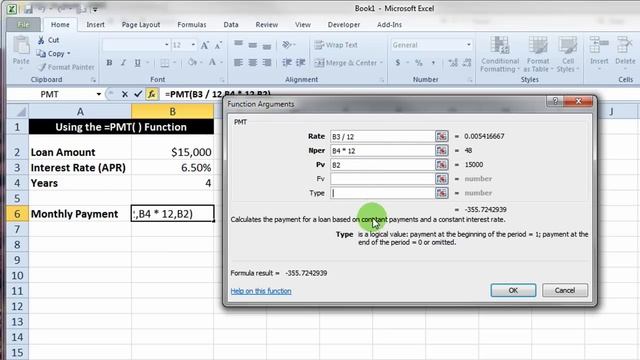Open Help on this function link

[261, 291]
